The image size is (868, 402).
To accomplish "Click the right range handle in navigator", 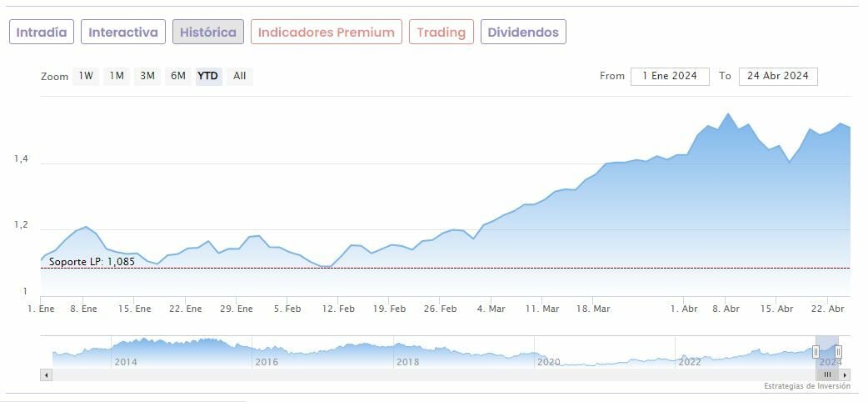I will click(839, 352).
